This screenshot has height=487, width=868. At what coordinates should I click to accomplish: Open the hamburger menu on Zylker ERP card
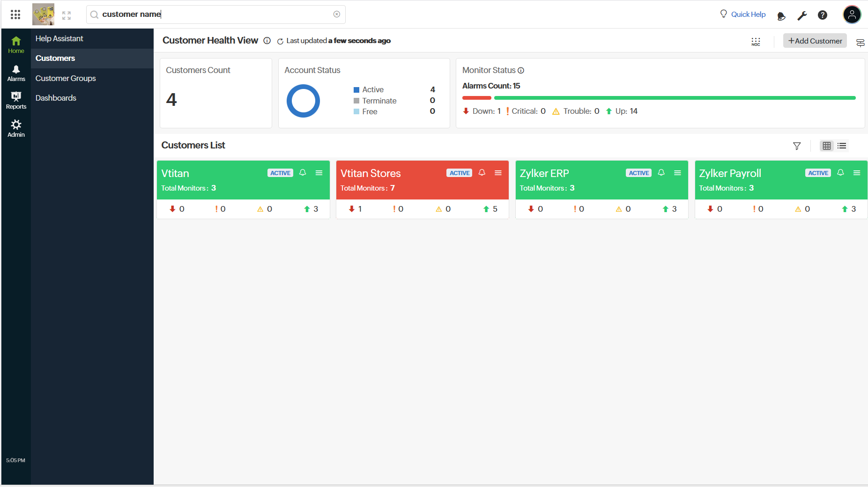(677, 173)
